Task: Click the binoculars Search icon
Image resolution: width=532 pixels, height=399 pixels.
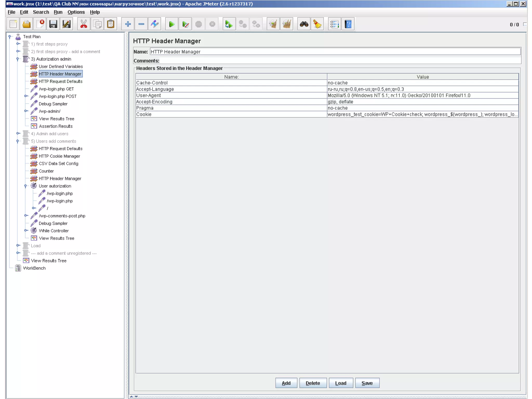Action: click(x=304, y=24)
